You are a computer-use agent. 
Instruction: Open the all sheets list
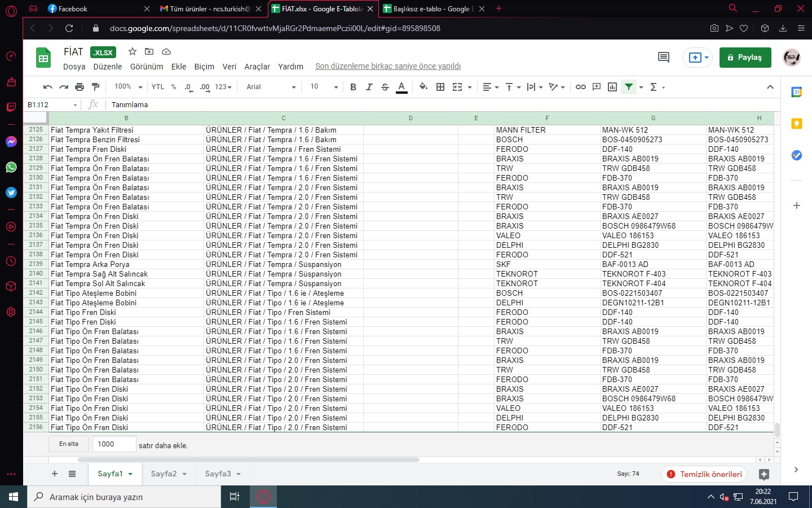click(72, 474)
